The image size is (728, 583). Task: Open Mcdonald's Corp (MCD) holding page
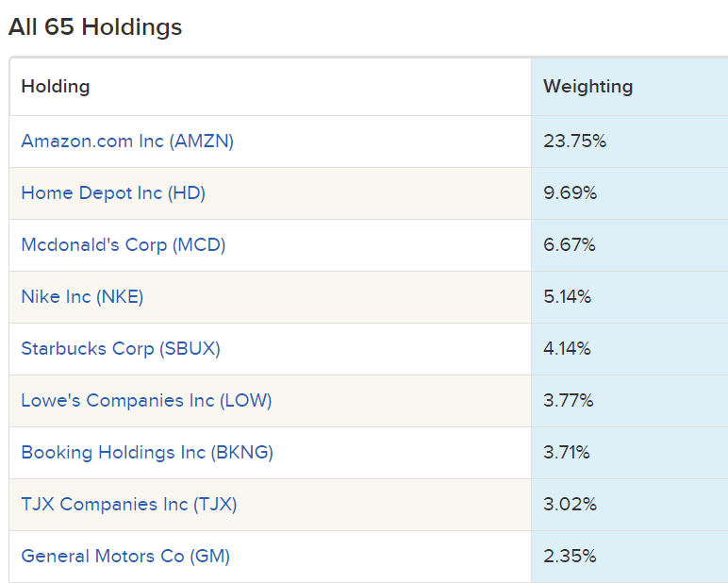pos(124,245)
